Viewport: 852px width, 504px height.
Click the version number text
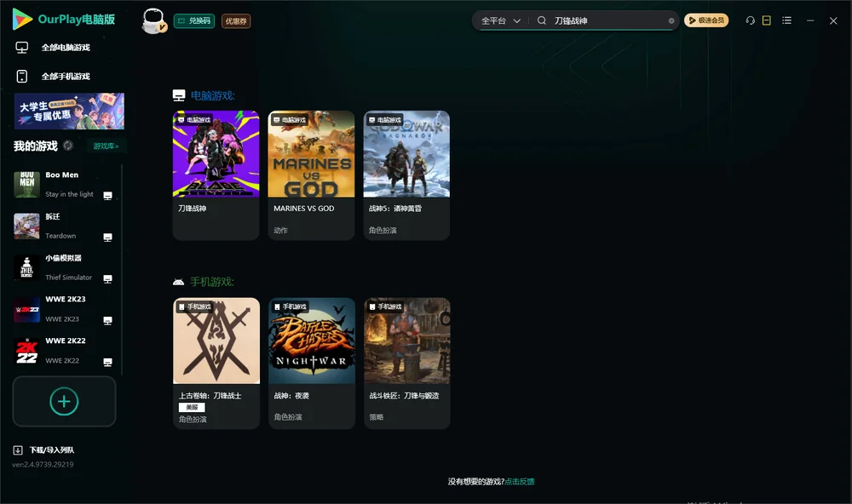pyautogui.click(x=43, y=465)
